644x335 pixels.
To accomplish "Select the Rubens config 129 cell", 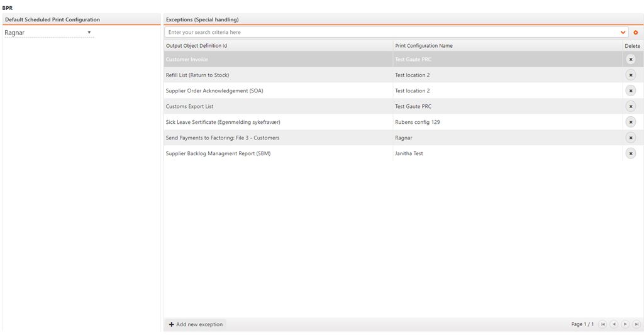I will [418, 122].
